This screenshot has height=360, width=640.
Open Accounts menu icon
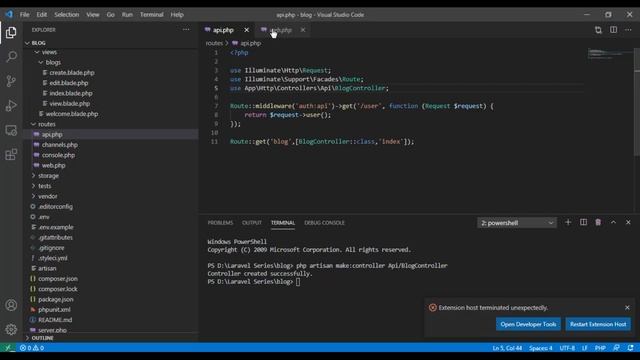tap(11, 305)
